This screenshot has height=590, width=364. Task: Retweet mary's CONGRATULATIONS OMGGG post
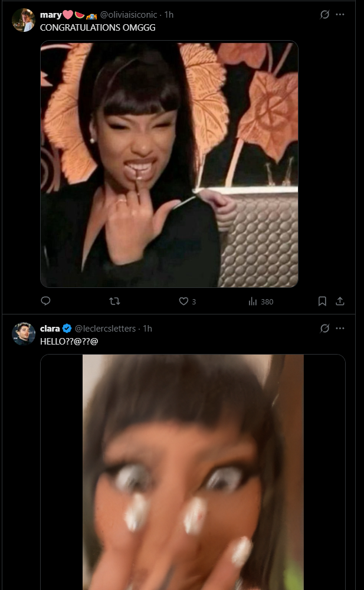tap(114, 301)
